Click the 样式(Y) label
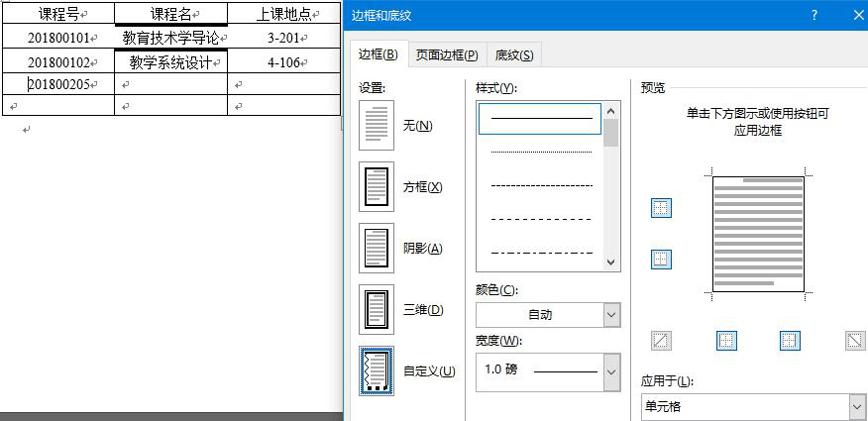868x421 pixels. coord(496,88)
